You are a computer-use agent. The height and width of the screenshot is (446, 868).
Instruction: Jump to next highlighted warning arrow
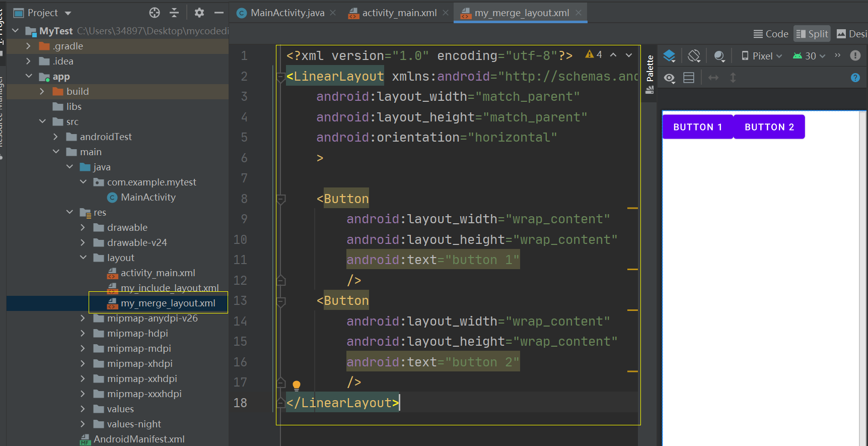[629, 55]
